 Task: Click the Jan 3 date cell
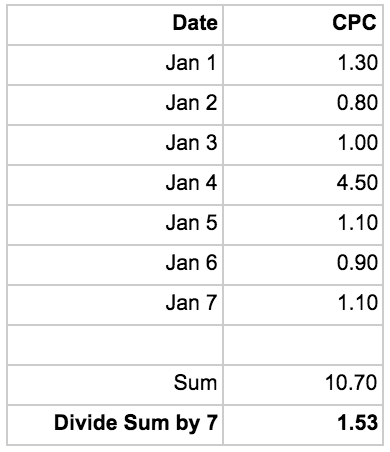[x=115, y=145]
